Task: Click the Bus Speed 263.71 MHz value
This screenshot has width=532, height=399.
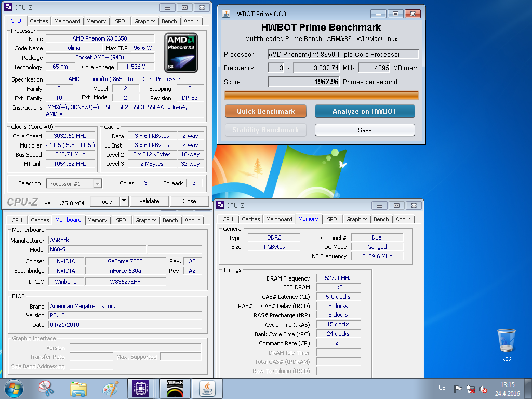Action: pos(70,154)
